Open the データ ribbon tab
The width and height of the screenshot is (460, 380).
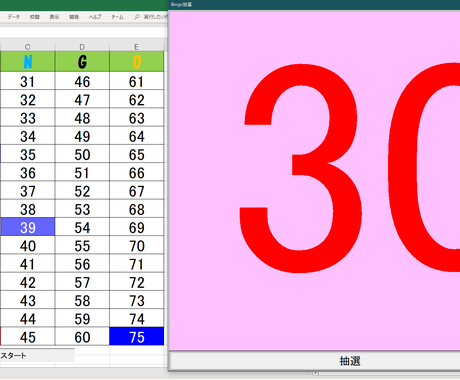coord(14,17)
